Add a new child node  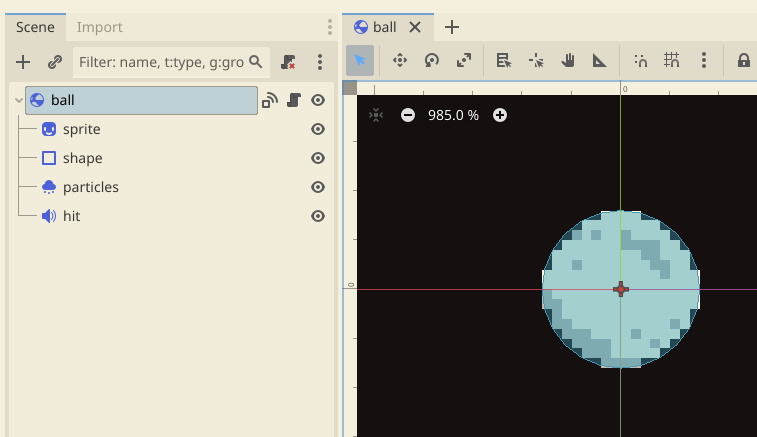[x=23, y=62]
